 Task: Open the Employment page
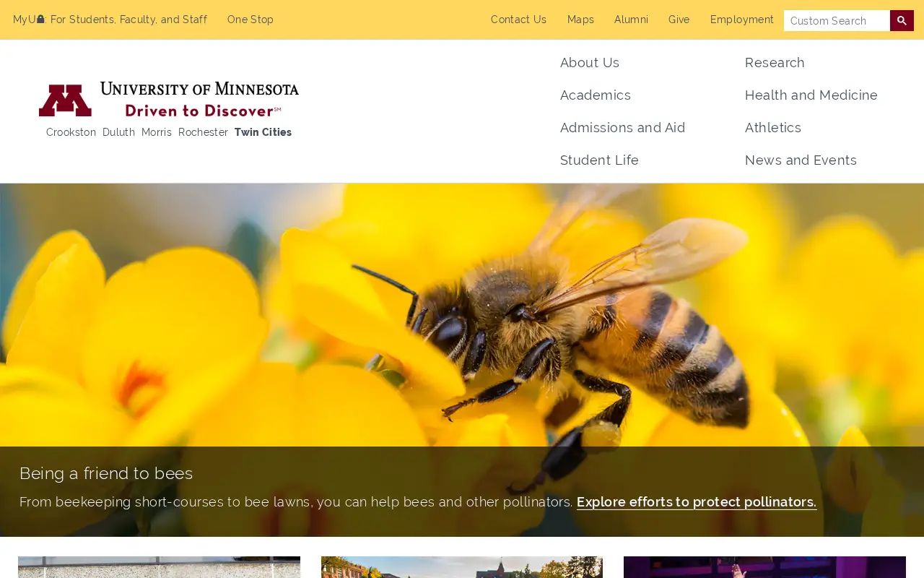click(741, 20)
